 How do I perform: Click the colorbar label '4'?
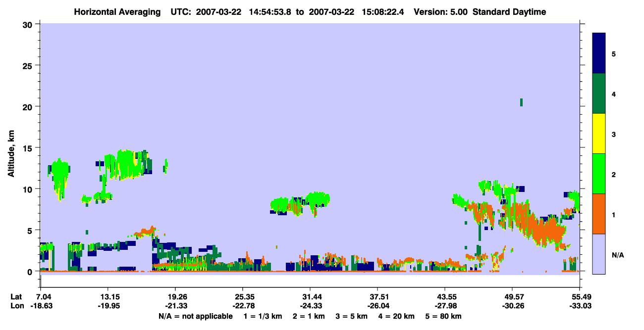click(613, 94)
